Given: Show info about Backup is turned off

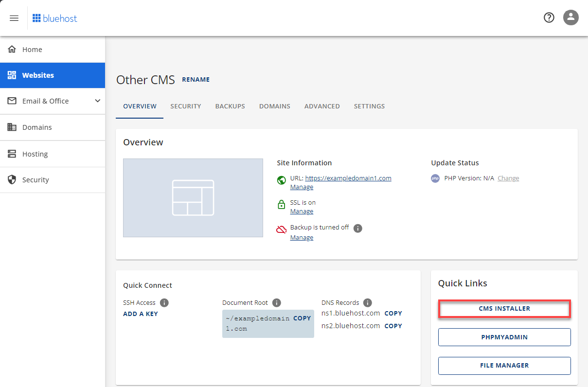Looking at the screenshot, I should (358, 228).
